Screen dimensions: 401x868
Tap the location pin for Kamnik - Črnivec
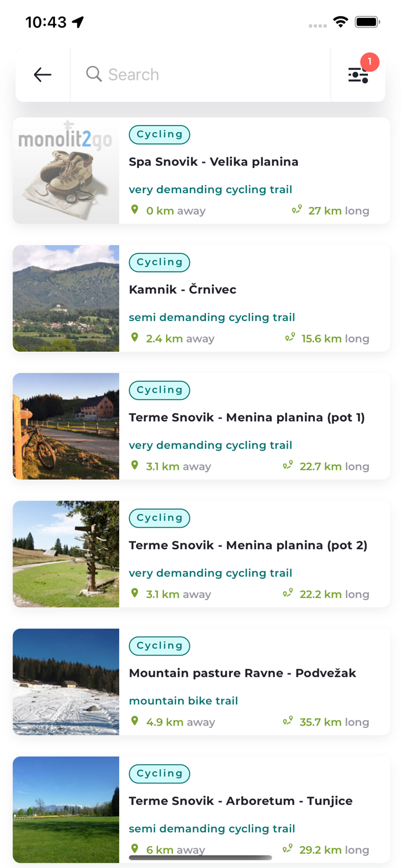tap(135, 337)
